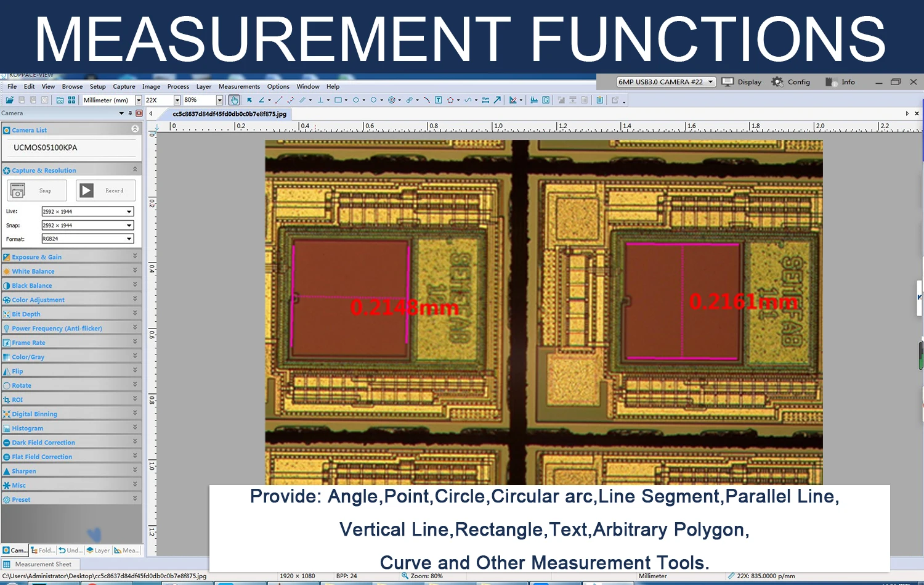This screenshot has width=924, height=585.
Task: Select the concentric circles (Annulus) tool
Action: pos(391,100)
